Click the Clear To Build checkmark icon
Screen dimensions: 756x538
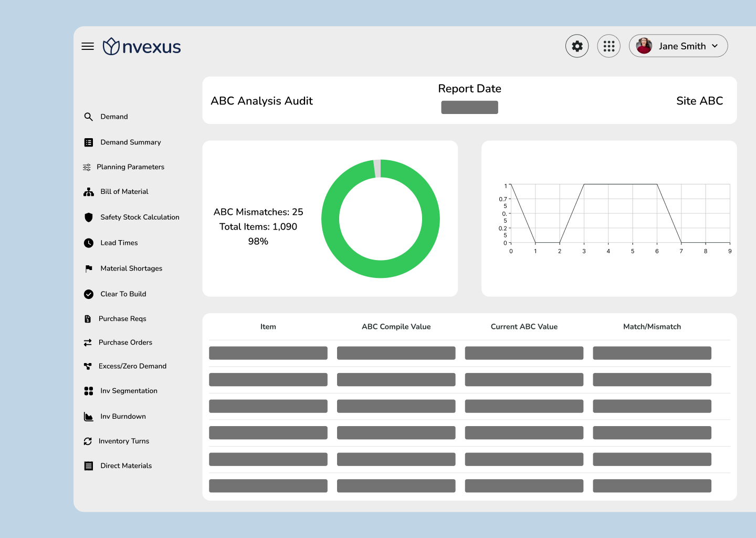click(x=89, y=294)
